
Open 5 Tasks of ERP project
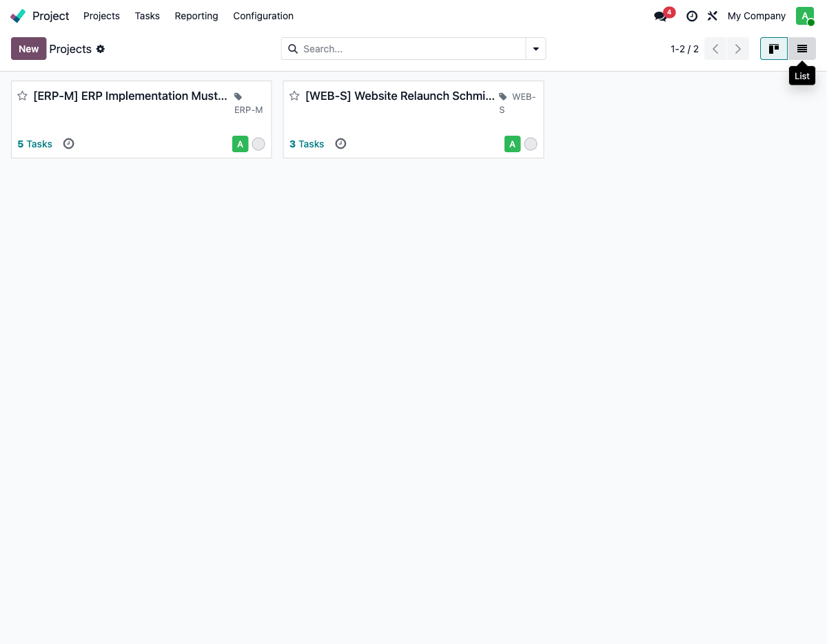[34, 144]
